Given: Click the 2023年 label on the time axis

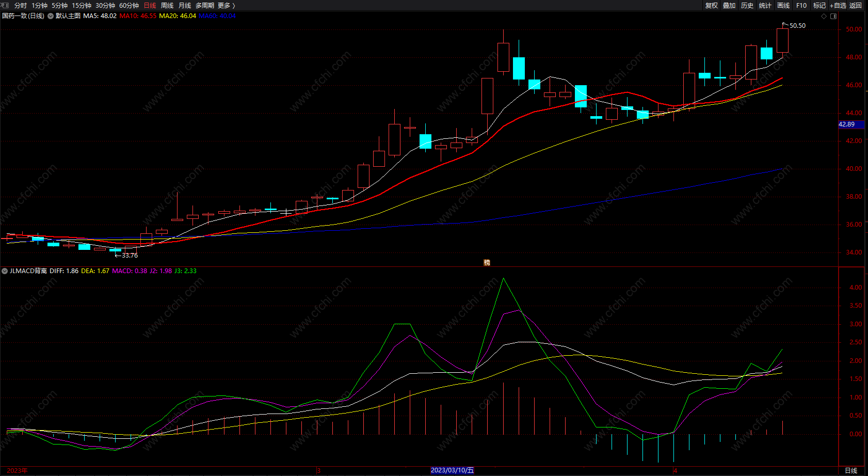Looking at the screenshot, I should tap(18, 470).
